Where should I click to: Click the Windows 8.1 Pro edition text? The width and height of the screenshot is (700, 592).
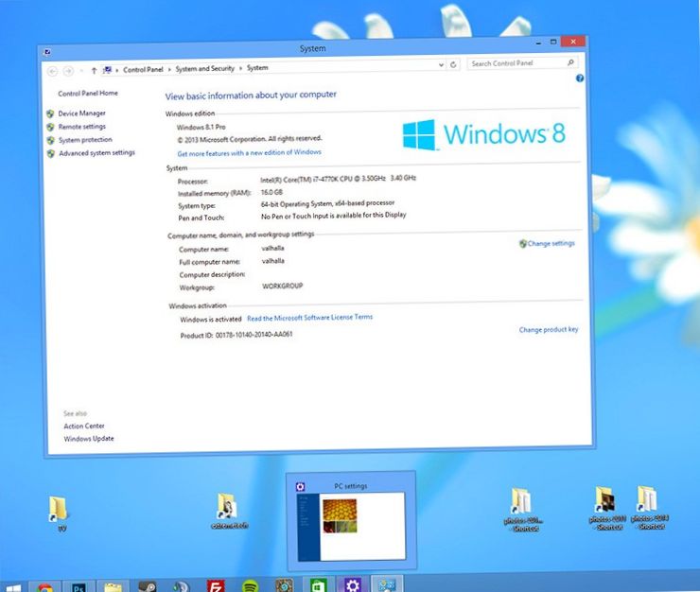pyautogui.click(x=201, y=128)
